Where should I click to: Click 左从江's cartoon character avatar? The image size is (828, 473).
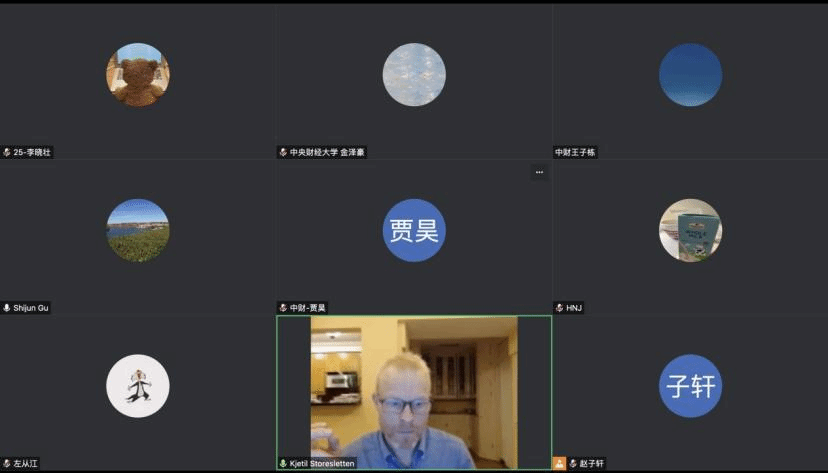pos(138,386)
